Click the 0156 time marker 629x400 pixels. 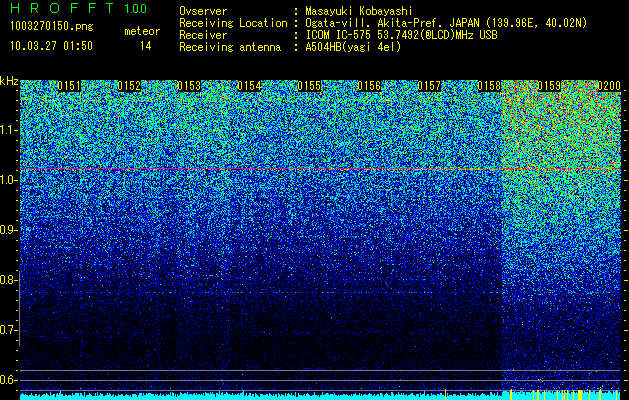tap(369, 86)
